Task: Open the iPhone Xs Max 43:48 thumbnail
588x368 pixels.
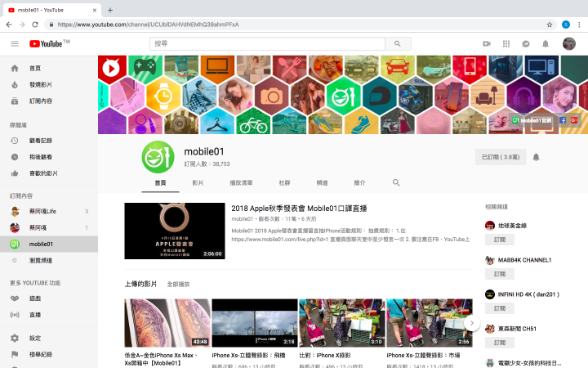Action: [x=167, y=323]
